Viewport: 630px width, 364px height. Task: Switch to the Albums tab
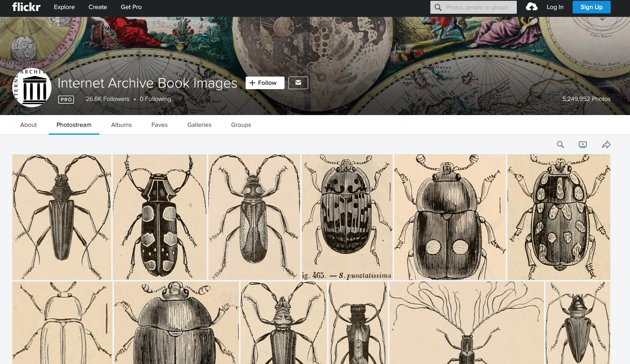(x=121, y=125)
